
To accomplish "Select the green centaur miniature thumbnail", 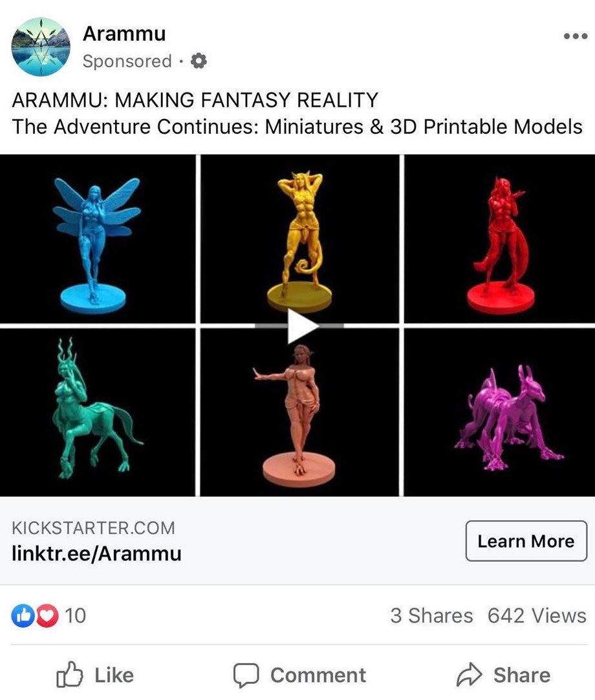I will (x=98, y=412).
